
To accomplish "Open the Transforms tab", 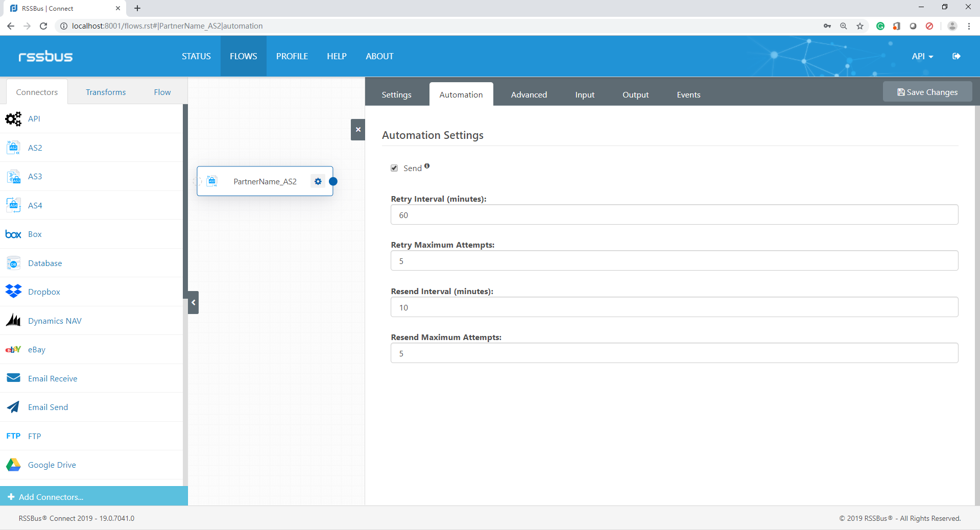I will coord(106,92).
